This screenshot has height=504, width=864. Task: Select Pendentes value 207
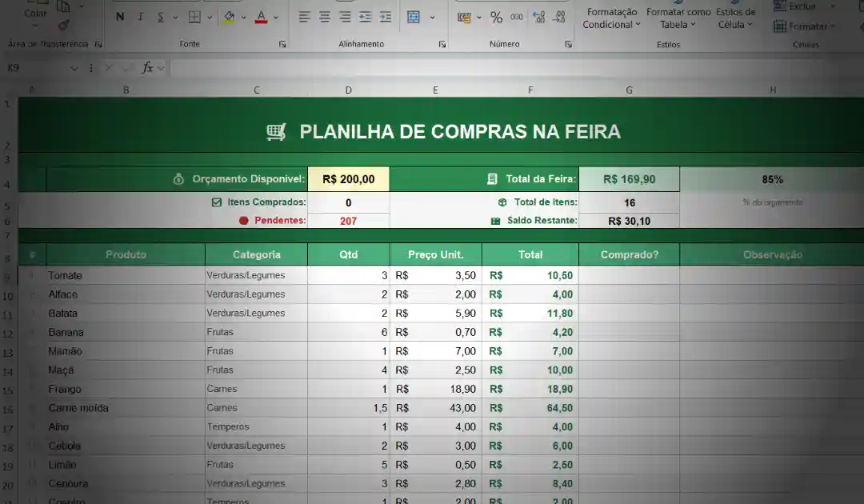(x=348, y=221)
